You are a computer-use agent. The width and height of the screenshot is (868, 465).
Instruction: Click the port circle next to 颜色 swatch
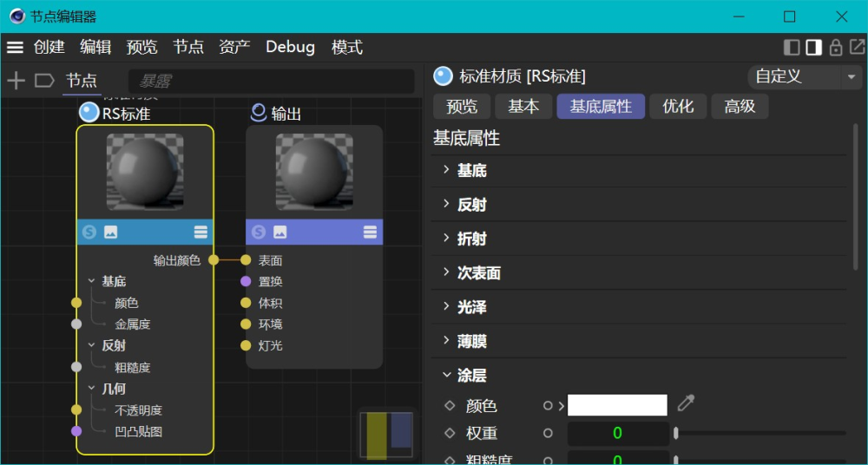point(548,406)
